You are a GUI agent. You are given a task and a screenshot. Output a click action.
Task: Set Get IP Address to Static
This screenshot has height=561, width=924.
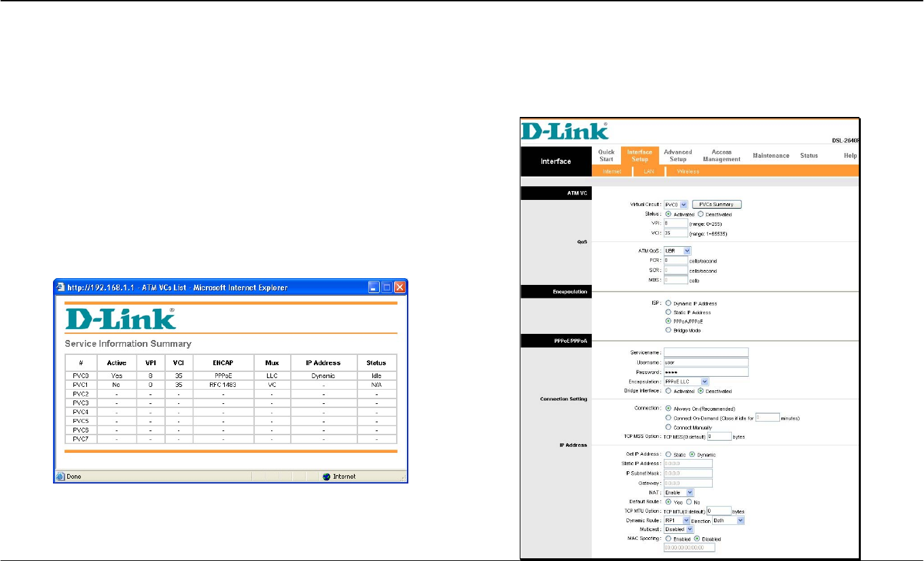click(x=668, y=454)
